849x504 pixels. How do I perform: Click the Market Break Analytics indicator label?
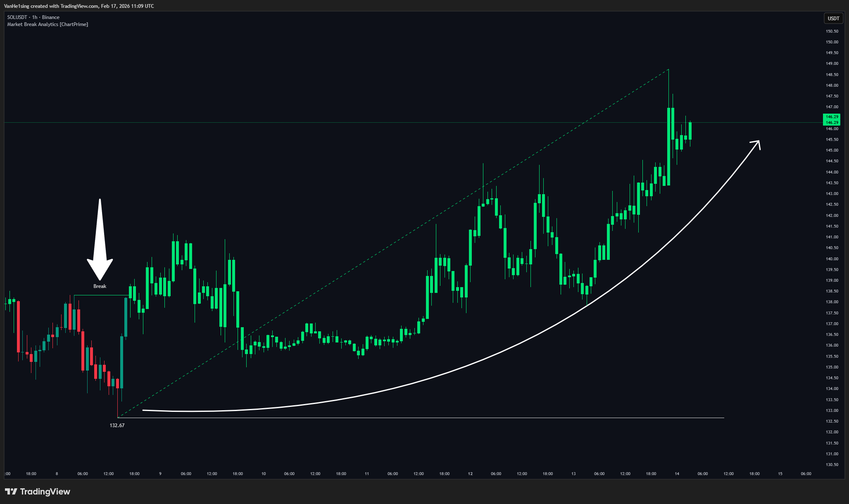point(48,24)
